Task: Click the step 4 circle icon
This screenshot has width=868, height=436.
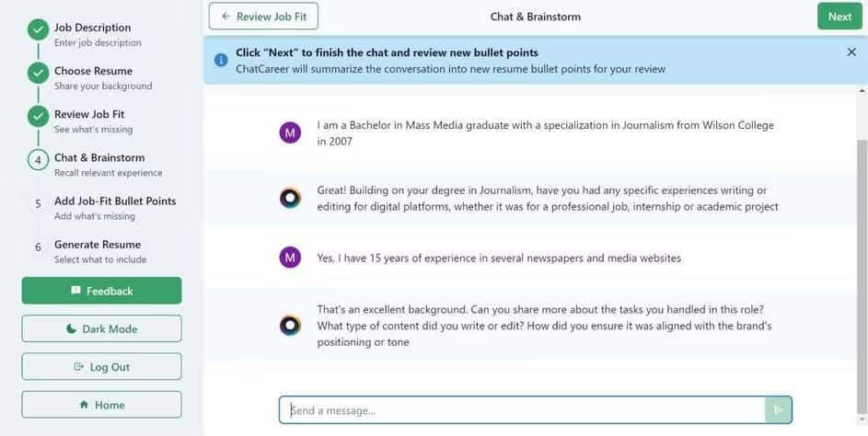Action: 38,160
